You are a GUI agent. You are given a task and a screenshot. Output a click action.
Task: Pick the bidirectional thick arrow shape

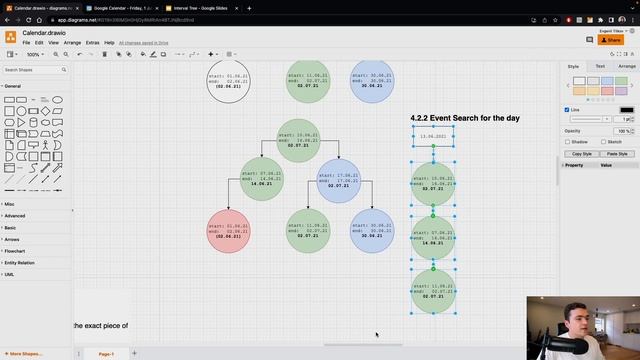pos(45,167)
